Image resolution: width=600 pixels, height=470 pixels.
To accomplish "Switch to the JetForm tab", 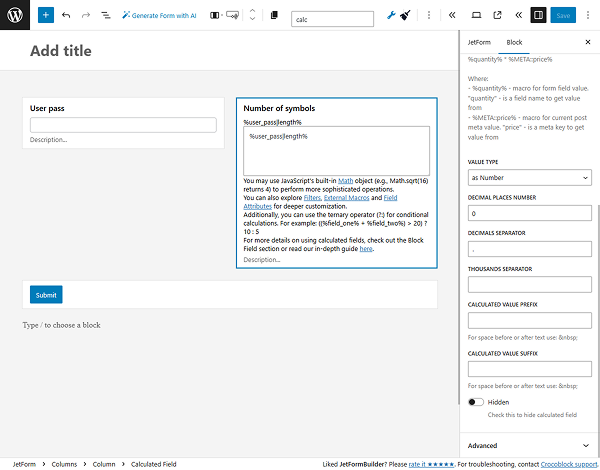I will coord(480,43).
